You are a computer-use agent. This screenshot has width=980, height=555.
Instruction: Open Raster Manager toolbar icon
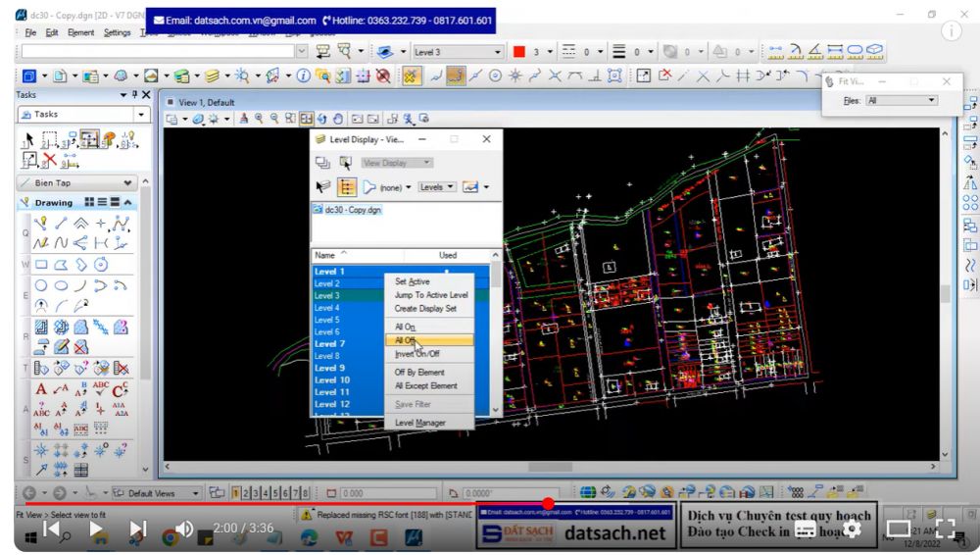point(90,76)
